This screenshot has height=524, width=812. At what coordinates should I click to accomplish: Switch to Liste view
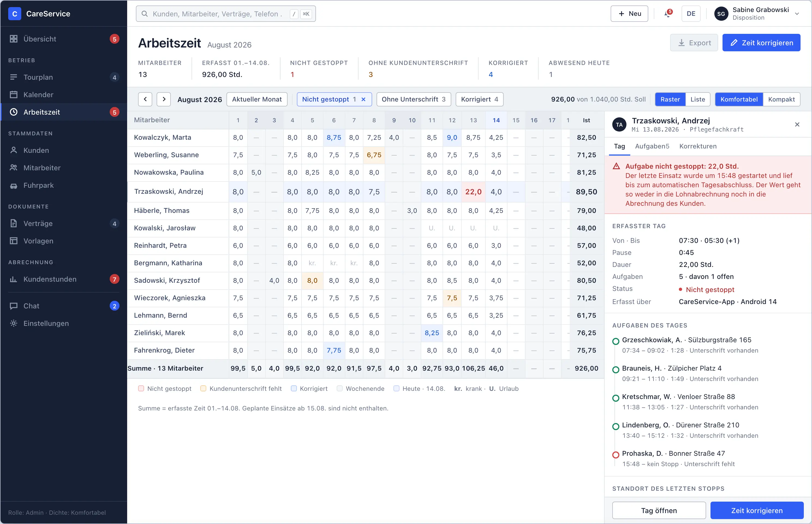coord(698,99)
